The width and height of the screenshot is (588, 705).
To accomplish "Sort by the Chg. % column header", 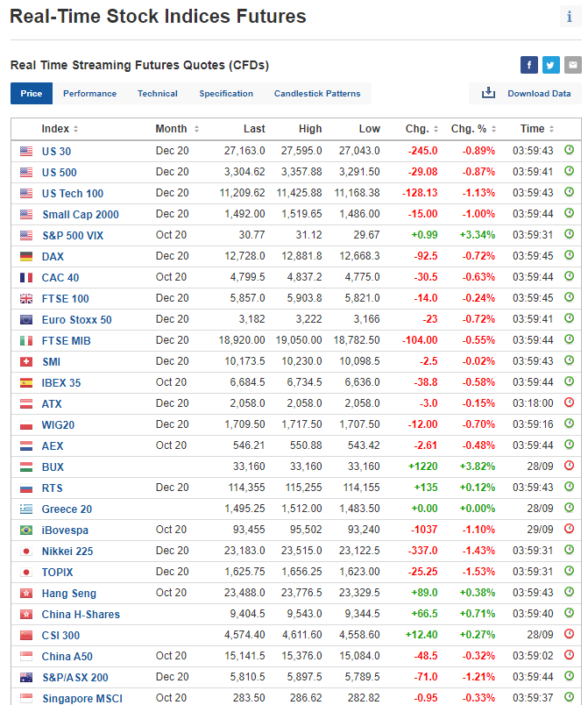I will [x=473, y=129].
